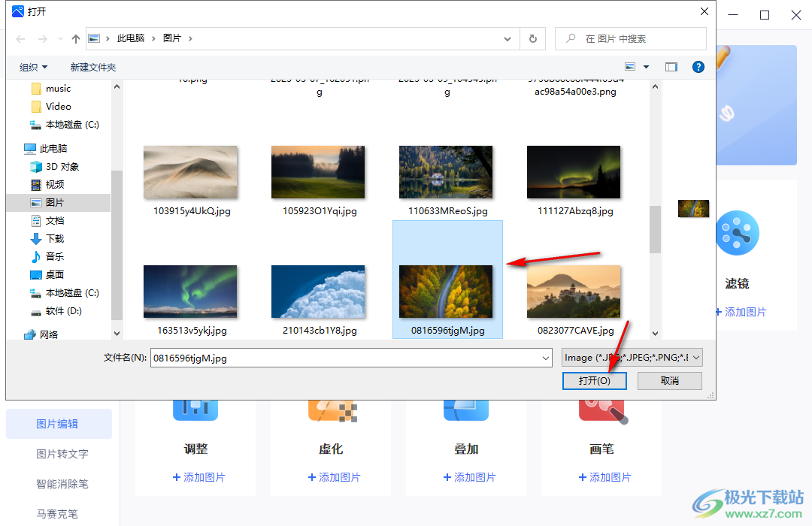Image resolution: width=812 pixels, height=526 pixels.
Task: Open the help question mark icon
Action: pos(698,67)
